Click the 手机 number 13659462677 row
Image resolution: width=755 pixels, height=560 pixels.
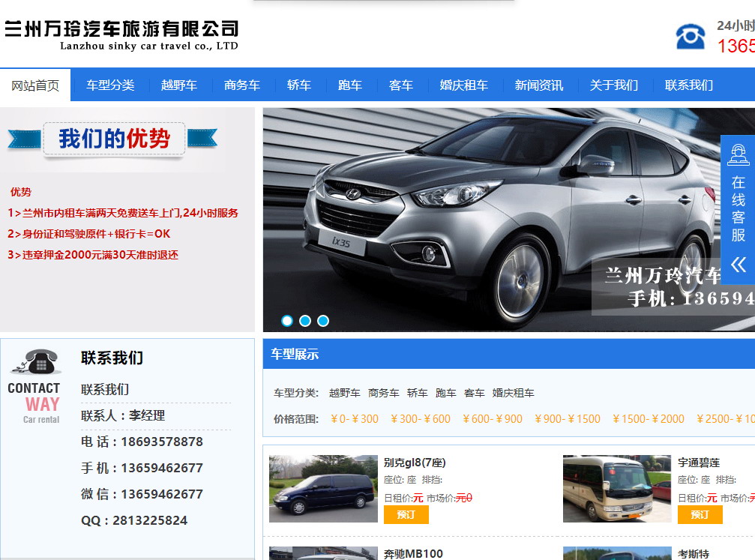(142, 468)
